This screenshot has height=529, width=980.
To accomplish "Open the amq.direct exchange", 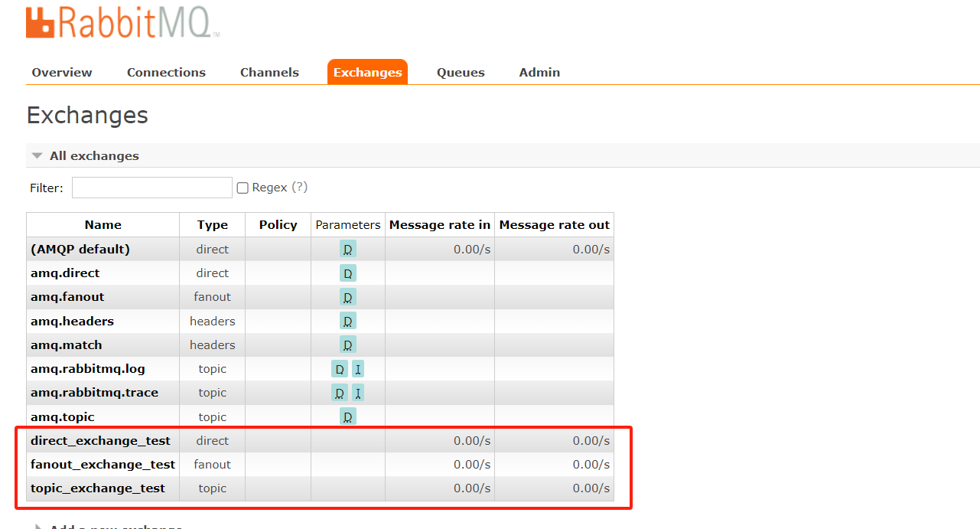I will [x=65, y=273].
